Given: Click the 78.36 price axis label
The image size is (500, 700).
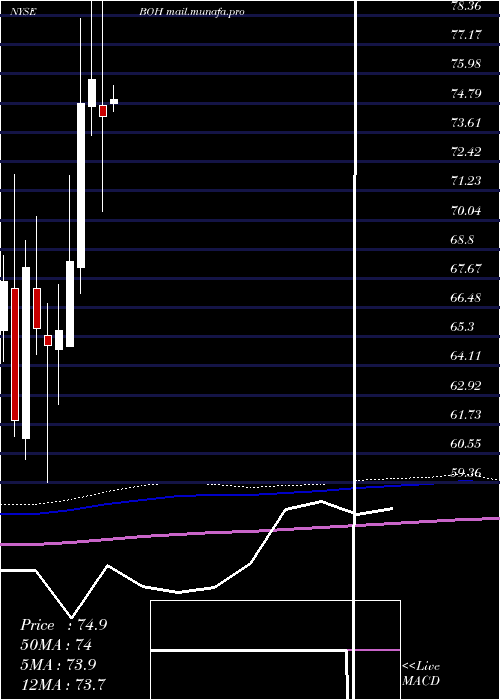Looking at the screenshot, I should click(466, 6).
